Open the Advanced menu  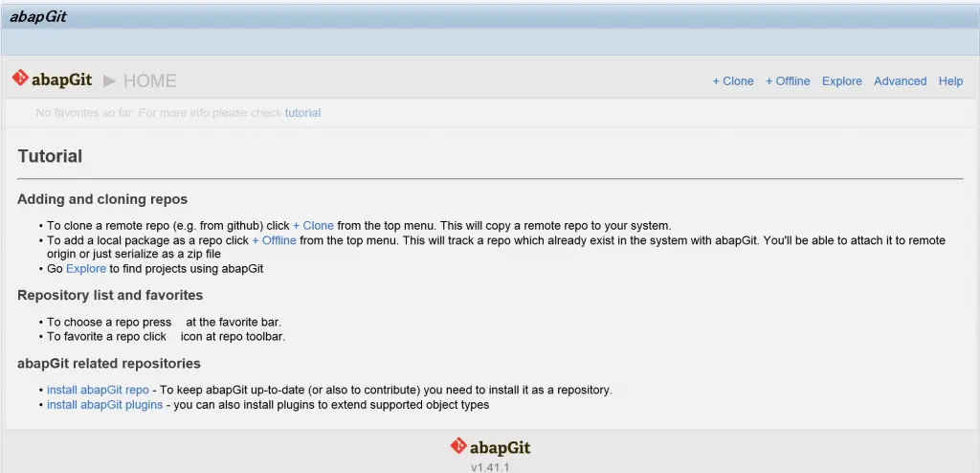(x=900, y=81)
